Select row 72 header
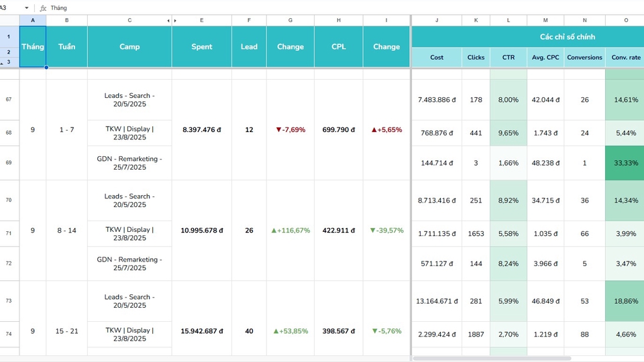Image resolution: width=644 pixels, height=362 pixels. pos(9,263)
